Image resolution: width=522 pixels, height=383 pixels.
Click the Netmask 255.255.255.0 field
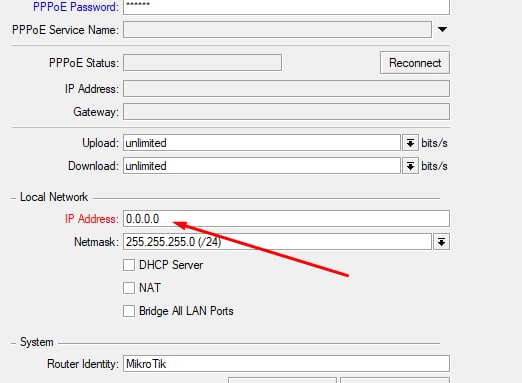pyautogui.click(x=277, y=242)
